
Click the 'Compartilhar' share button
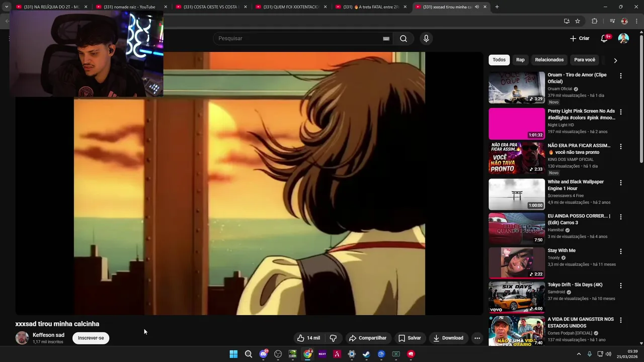coord(368,338)
